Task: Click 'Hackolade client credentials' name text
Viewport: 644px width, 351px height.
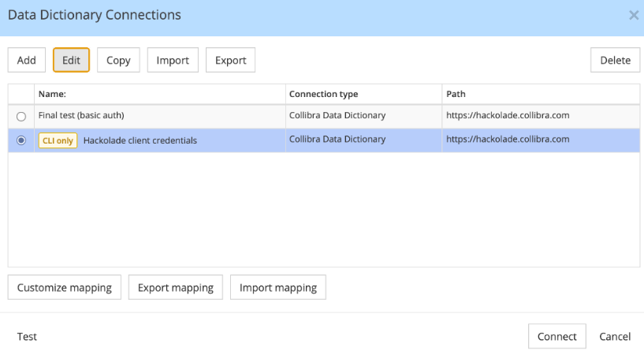Action: click(140, 140)
